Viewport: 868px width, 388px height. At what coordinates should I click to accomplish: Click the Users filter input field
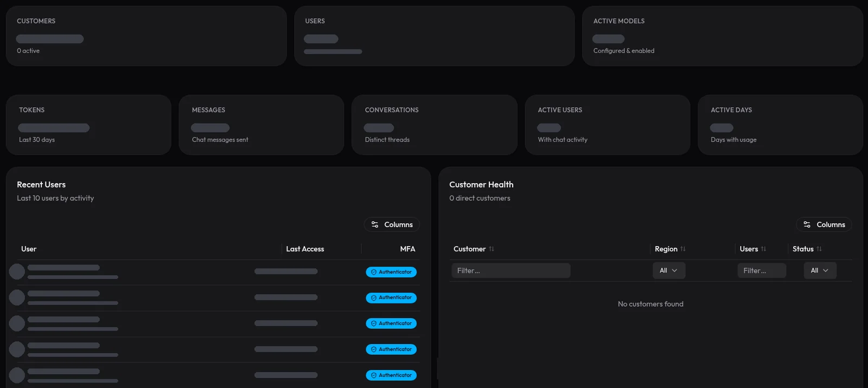click(x=762, y=270)
